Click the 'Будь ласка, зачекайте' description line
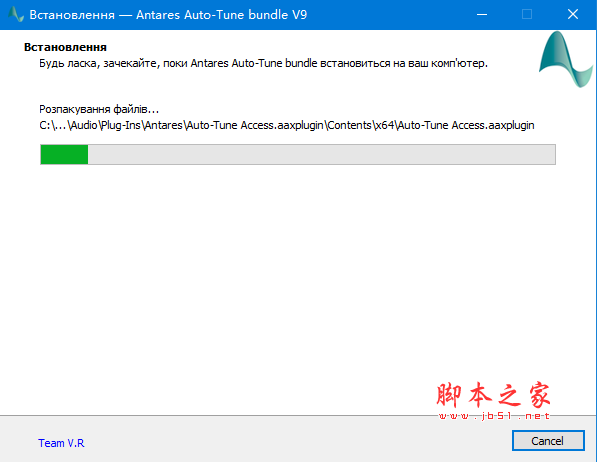 coord(263,63)
